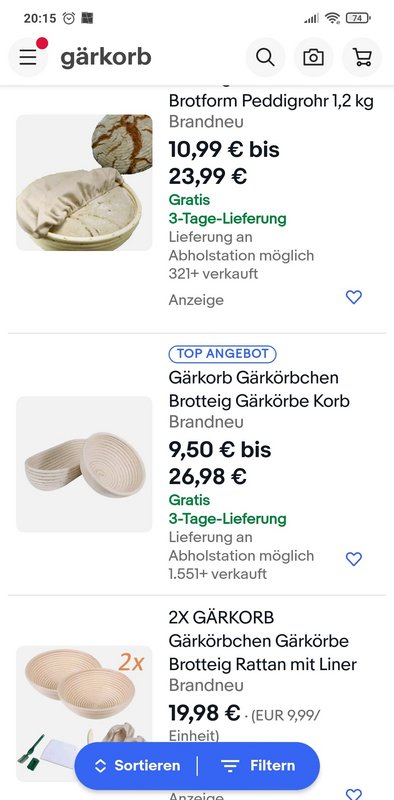This screenshot has height=800, width=394.
Task: Tap the Wi-Fi status icon
Action: point(332,18)
